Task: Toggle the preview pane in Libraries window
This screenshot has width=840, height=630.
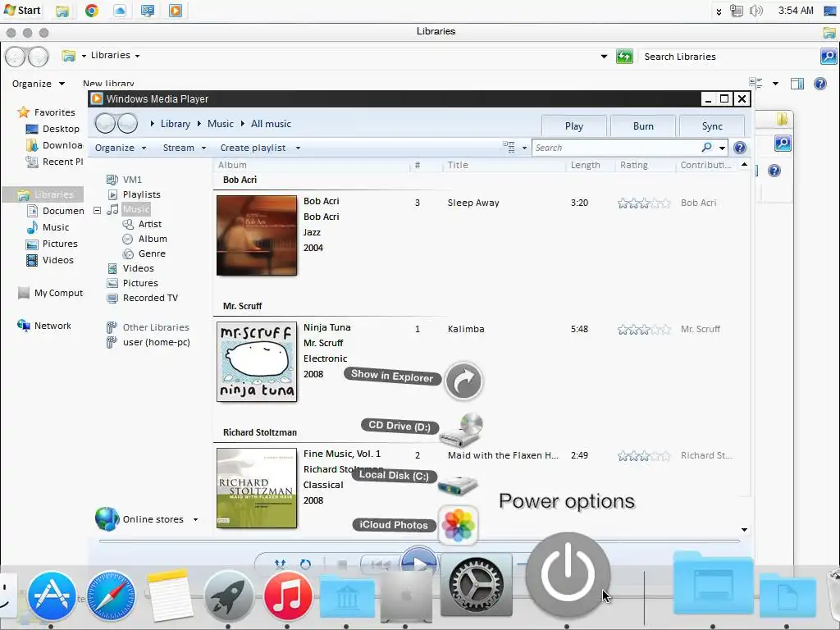Action: tap(797, 84)
